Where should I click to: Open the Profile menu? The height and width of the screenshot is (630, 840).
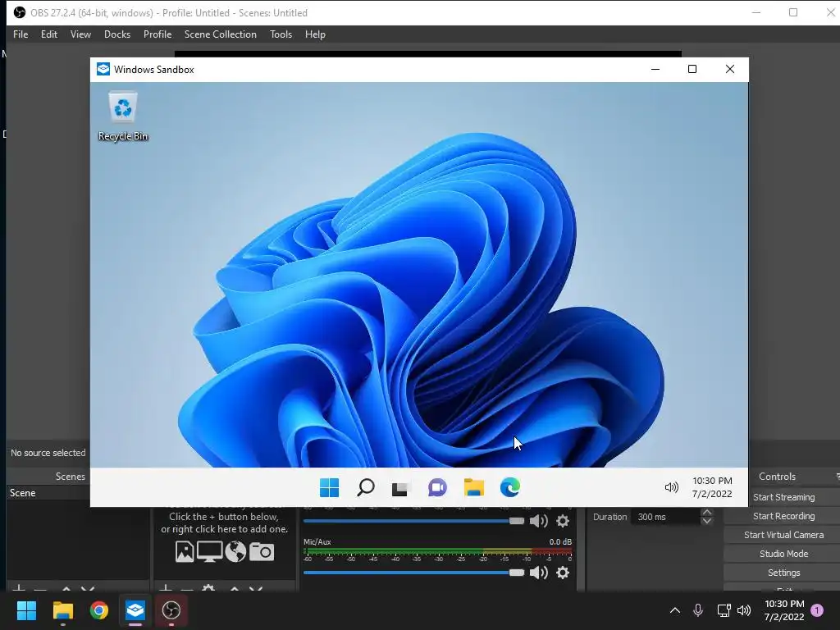tap(157, 34)
